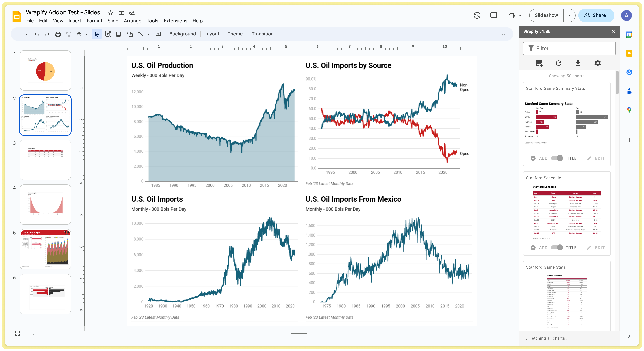Click the print icon

tap(58, 34)
